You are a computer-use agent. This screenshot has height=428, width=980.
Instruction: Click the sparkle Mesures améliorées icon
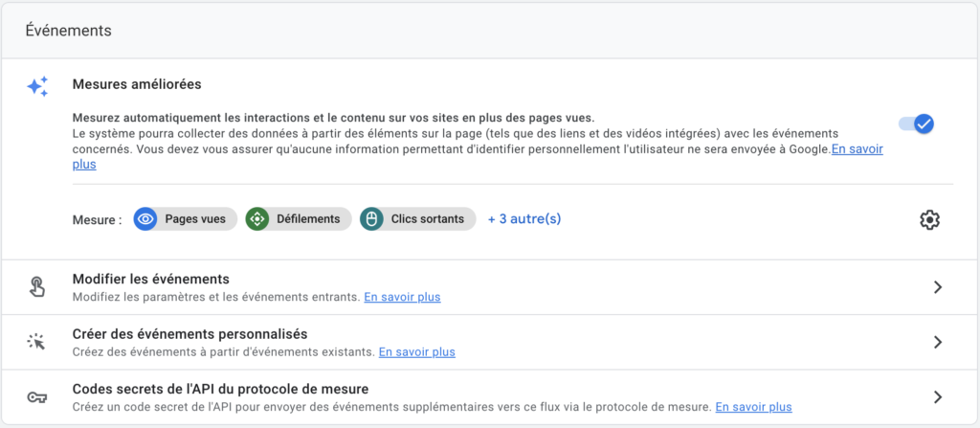pos(37,87)
